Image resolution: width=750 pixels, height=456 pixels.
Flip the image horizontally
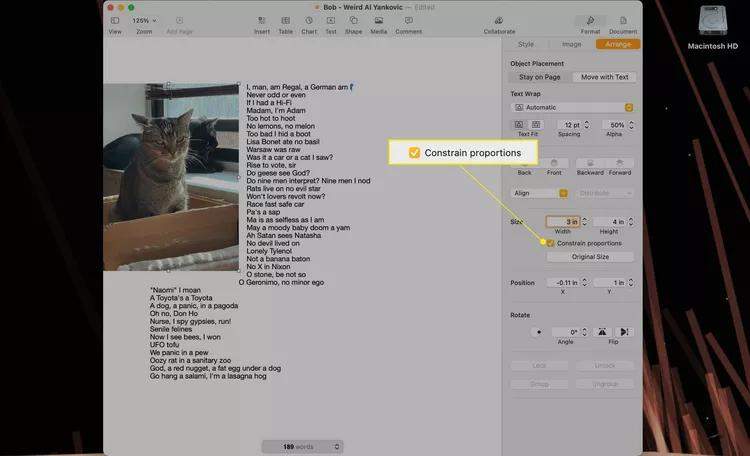[x=602, y=331]
